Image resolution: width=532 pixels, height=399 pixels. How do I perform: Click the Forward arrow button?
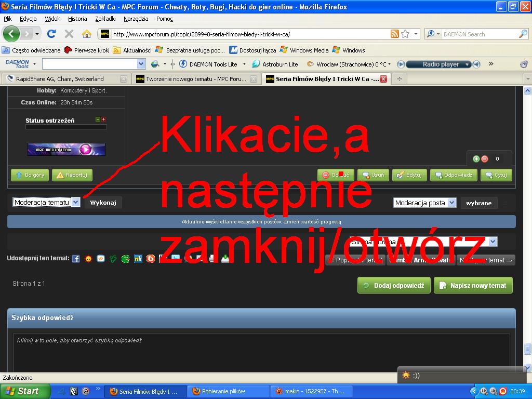[27, 34]
